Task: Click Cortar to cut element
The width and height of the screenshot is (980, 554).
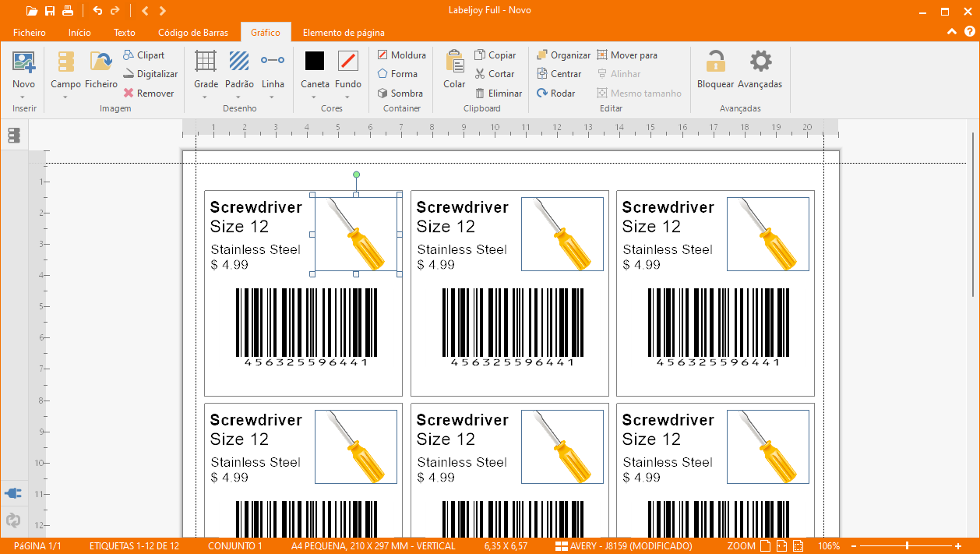Action: pyautogui.click(x=494, y=74)
